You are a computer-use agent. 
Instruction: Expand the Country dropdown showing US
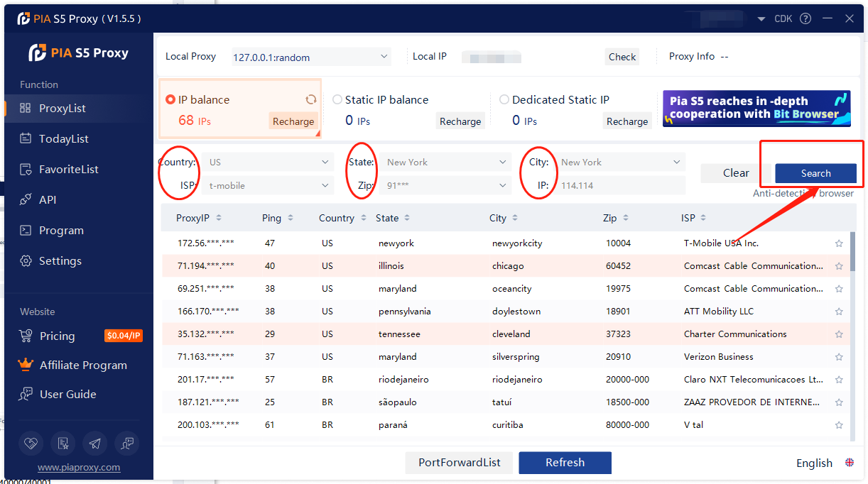[268, 163]
